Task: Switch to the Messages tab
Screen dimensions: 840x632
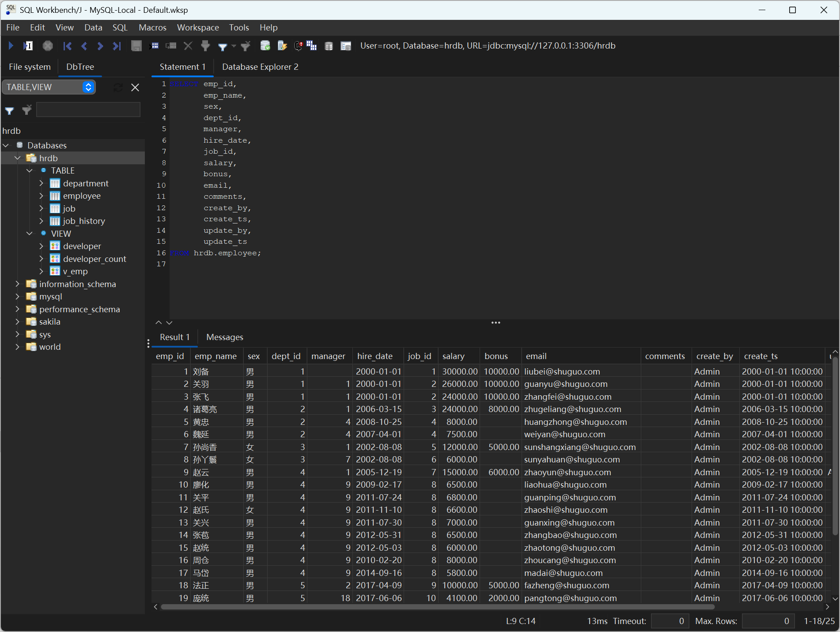Action: click(225, 337)
